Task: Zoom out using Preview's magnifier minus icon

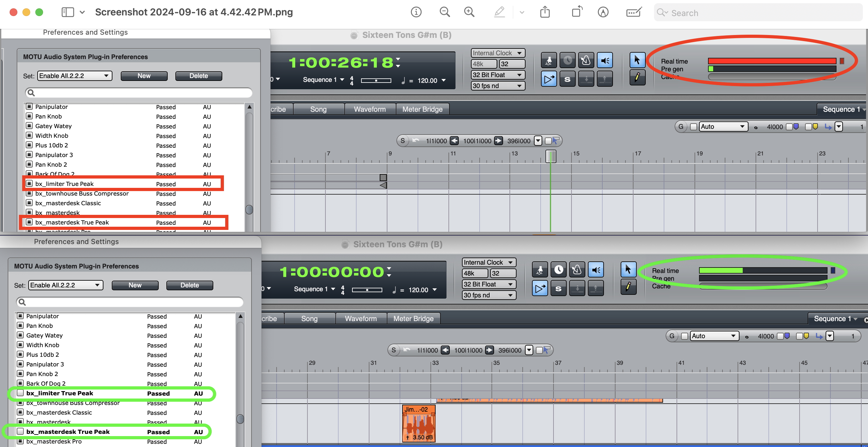Action: [x=445, y=12]
